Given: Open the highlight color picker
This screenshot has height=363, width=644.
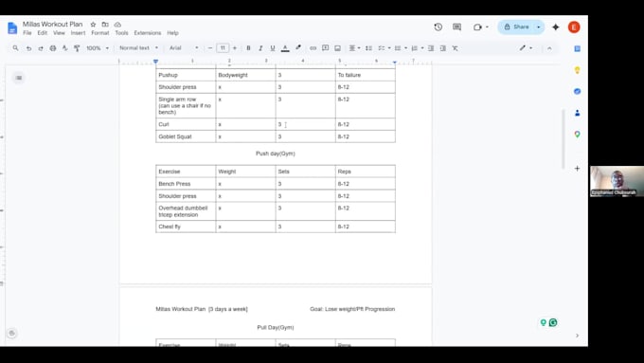Looking at the screenshot, I should (x=298, y=48).
